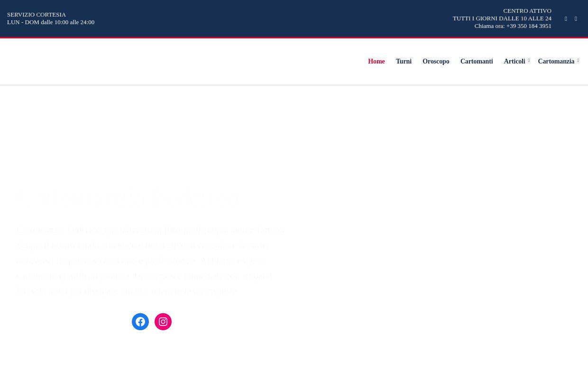Click the Cartomanzia menu label
The height and width of the screenshot is (379, 588).
coord(556,62)
